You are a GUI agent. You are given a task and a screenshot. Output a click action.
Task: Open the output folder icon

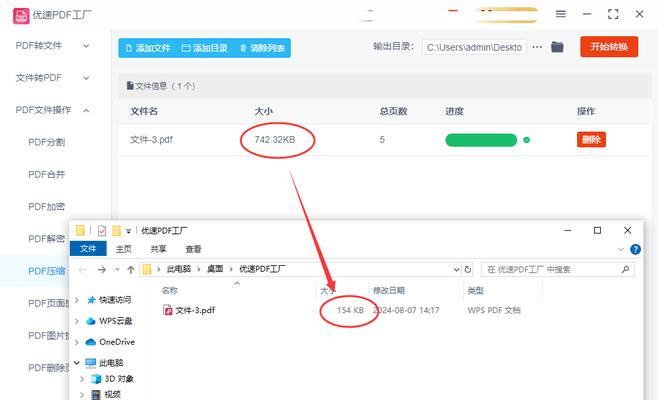[557, 47]
